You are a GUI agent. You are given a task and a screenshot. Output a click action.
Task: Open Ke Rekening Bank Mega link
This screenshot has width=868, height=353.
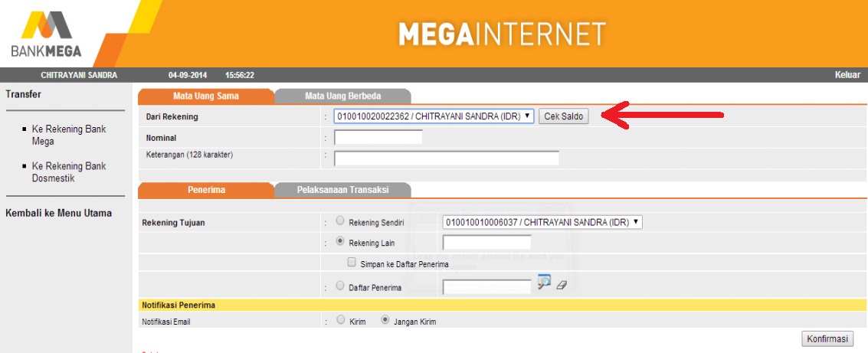69,135
